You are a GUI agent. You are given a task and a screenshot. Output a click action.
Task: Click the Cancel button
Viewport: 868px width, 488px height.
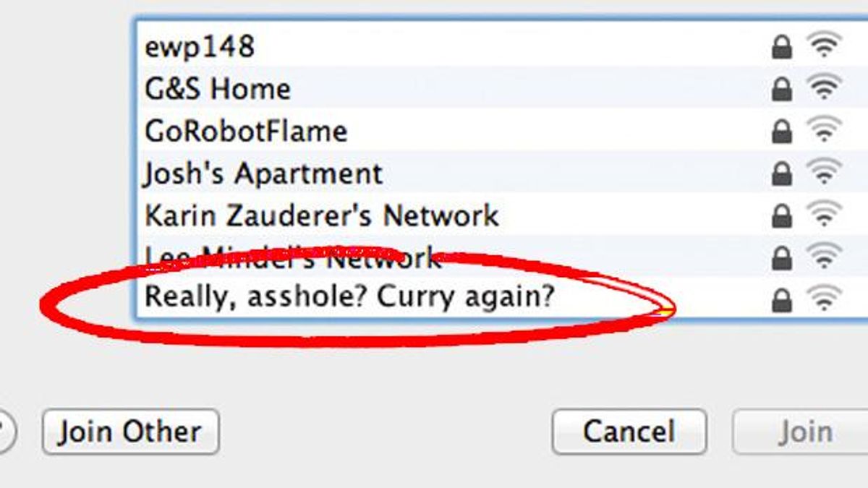tap(629, 432)
